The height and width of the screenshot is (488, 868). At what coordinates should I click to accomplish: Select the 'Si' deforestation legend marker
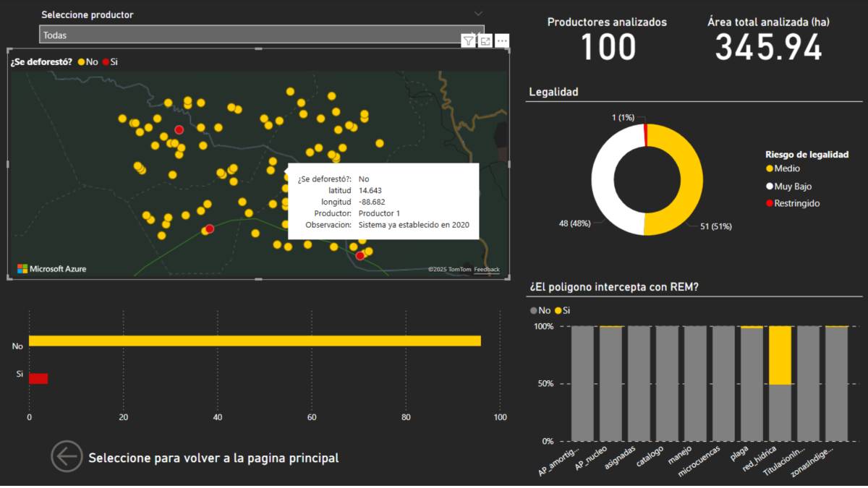(x=106, y=62)
